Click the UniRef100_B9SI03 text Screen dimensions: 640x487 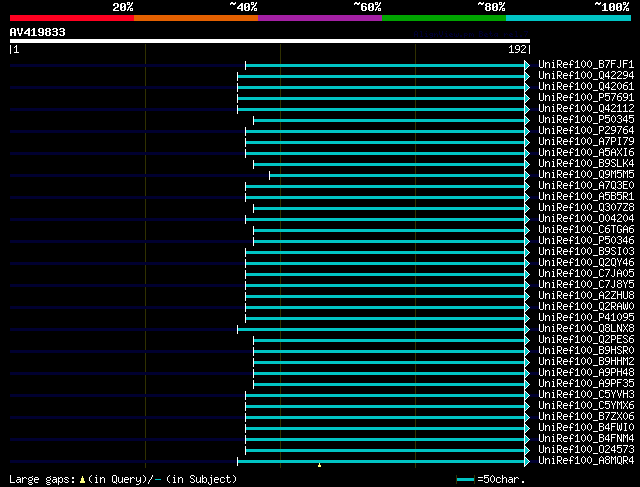(x=586, y=252)
